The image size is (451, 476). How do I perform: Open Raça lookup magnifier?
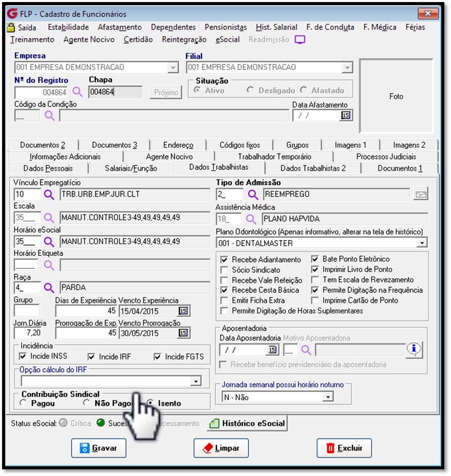[49, 287]
